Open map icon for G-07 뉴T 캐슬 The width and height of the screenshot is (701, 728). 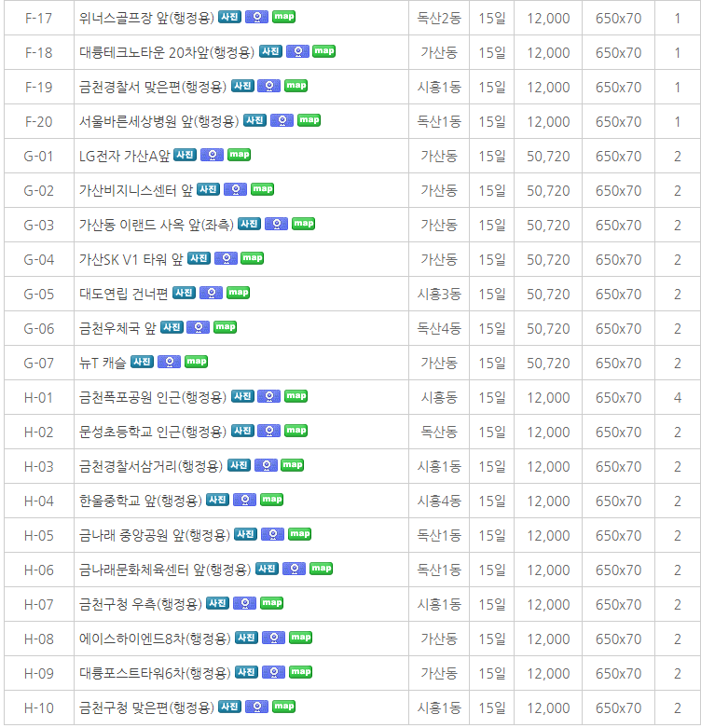(197, 363)
